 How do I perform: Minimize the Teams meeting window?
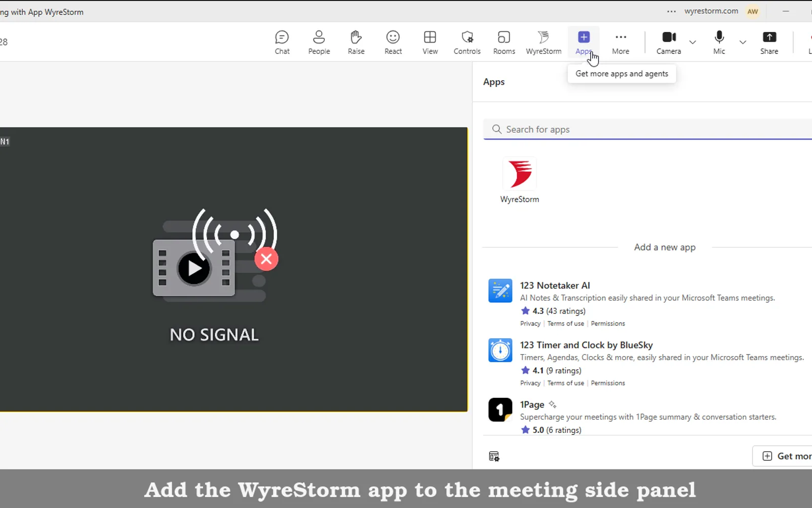[x=786, y=11]
